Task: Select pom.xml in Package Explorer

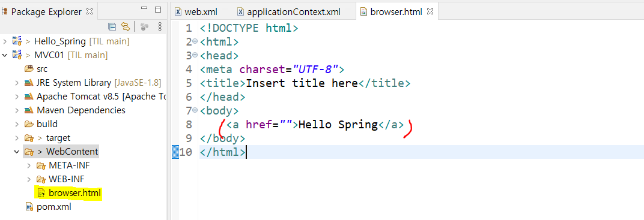Action: click(x=54, y=207)
